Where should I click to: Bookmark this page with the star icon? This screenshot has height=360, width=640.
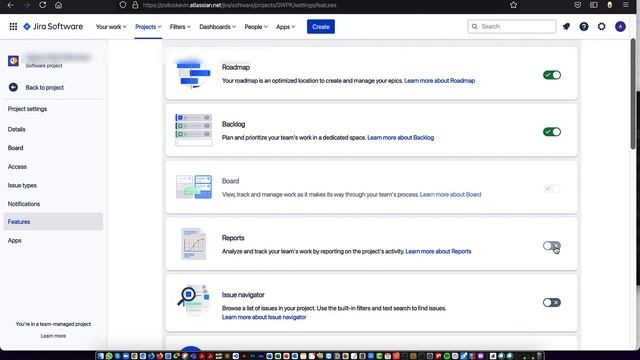point(513,5)
